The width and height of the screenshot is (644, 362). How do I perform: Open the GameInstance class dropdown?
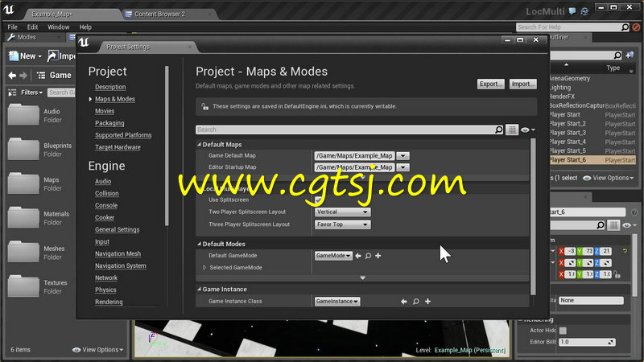pyautogui.click(x=337, y=301)
